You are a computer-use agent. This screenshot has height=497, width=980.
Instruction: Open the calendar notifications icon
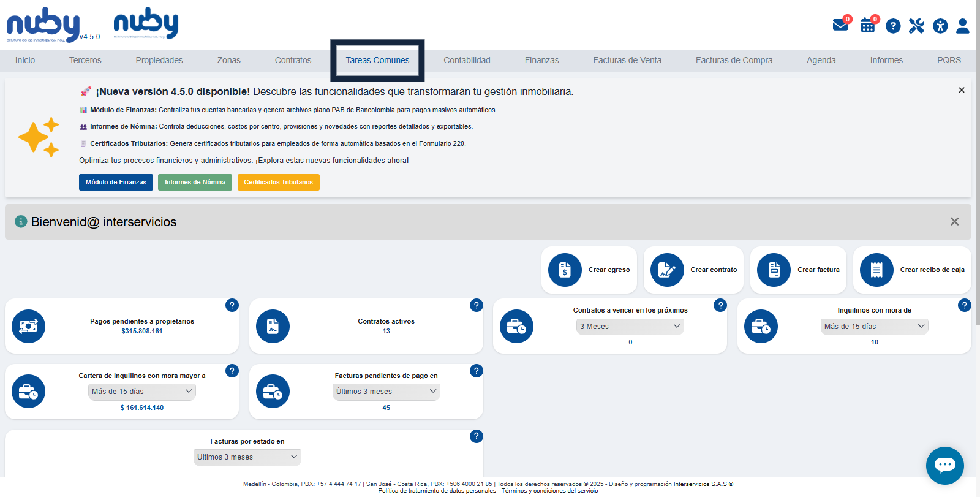click(867, 25)
